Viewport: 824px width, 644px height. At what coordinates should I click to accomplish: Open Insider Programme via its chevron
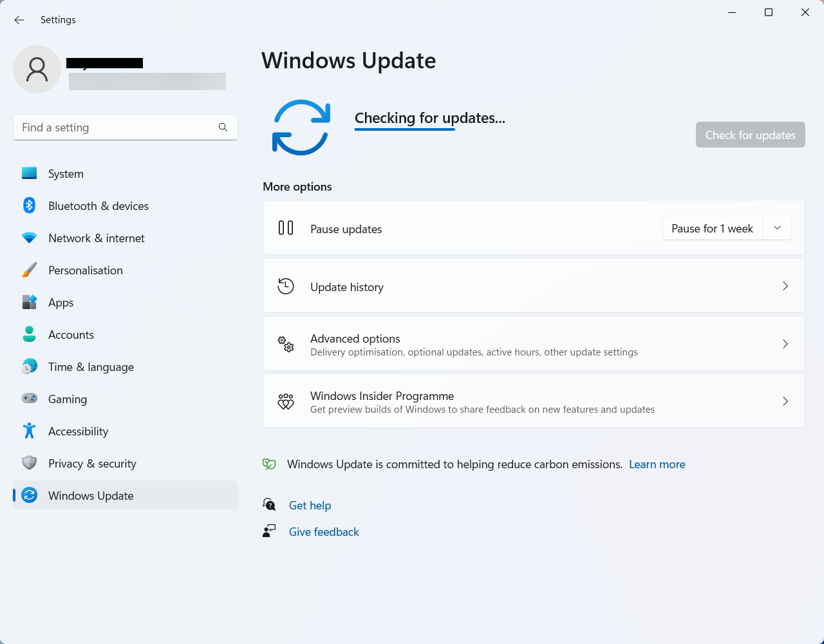click(x=785, y=401)
